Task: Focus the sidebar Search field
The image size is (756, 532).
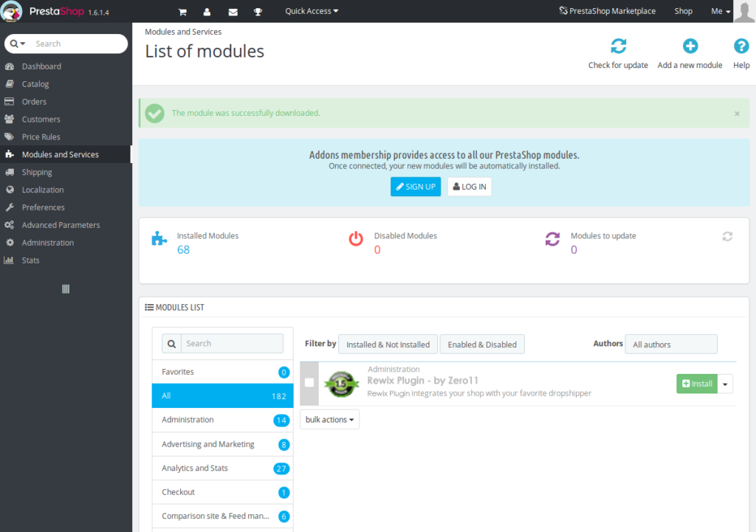Action: tap(78, 44)
